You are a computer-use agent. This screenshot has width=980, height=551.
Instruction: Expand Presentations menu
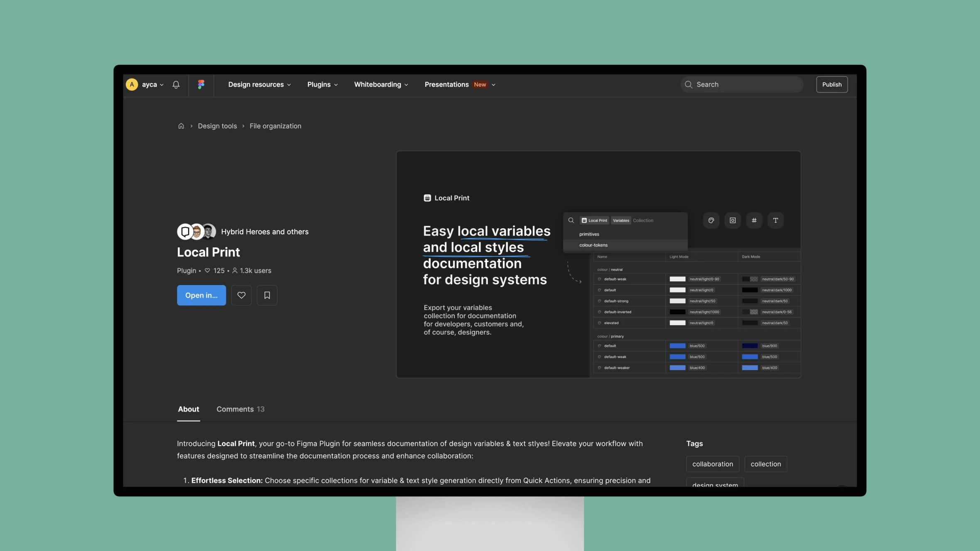(460, 85)
